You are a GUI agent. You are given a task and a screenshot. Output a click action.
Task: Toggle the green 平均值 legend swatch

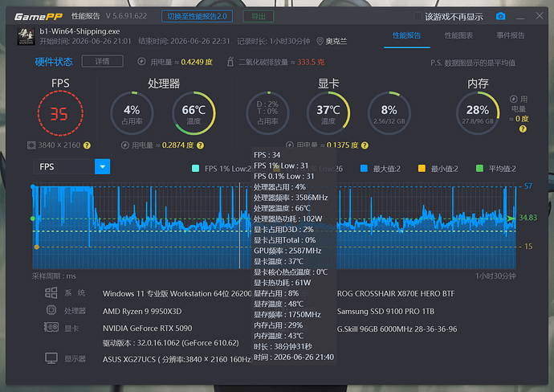479,168
